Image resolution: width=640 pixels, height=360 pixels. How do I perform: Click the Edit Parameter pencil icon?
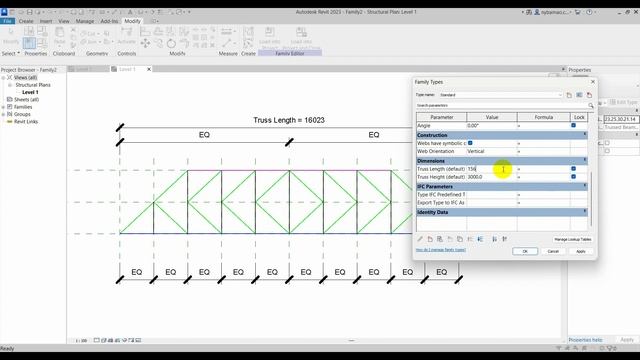coord(420,239)
